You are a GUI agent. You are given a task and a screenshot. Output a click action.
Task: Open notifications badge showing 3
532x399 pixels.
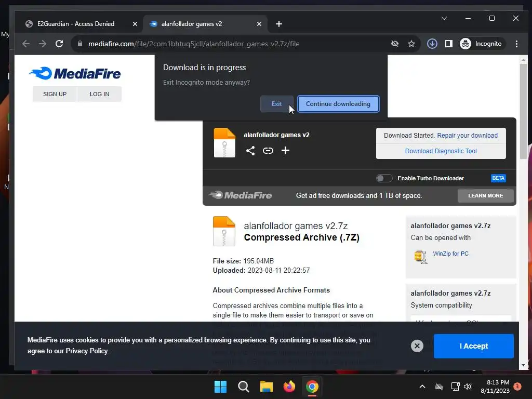(x=517, y=386)
